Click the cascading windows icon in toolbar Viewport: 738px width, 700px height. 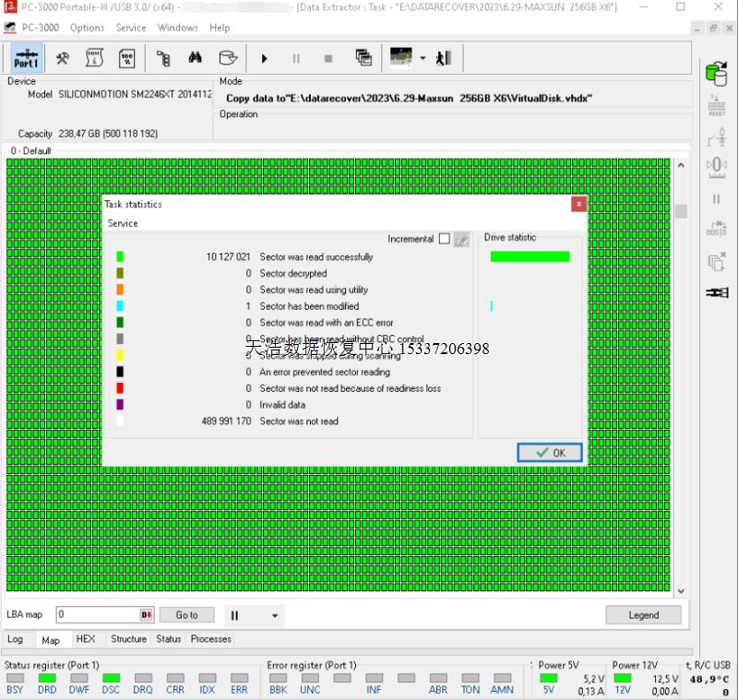363,58
